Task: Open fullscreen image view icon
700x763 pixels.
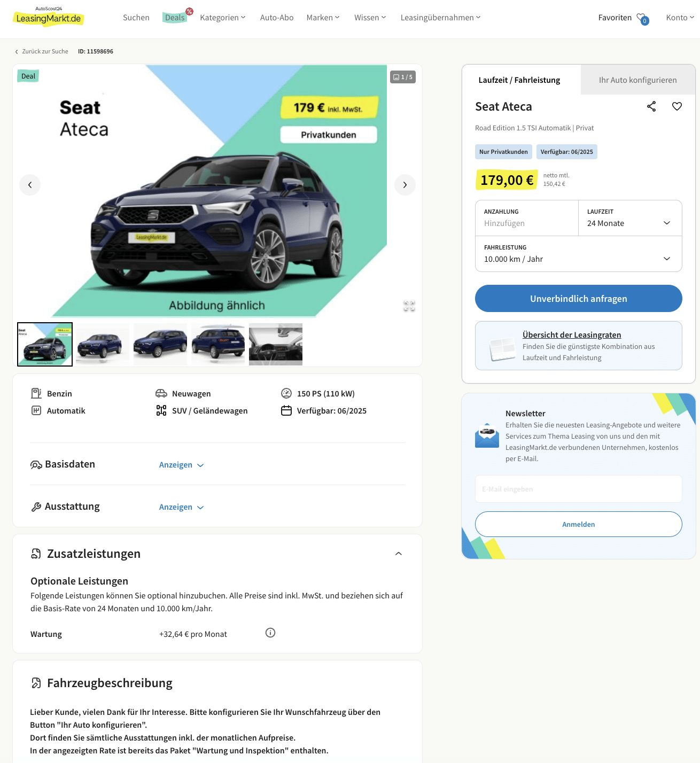Action: (x=409, y=306)
